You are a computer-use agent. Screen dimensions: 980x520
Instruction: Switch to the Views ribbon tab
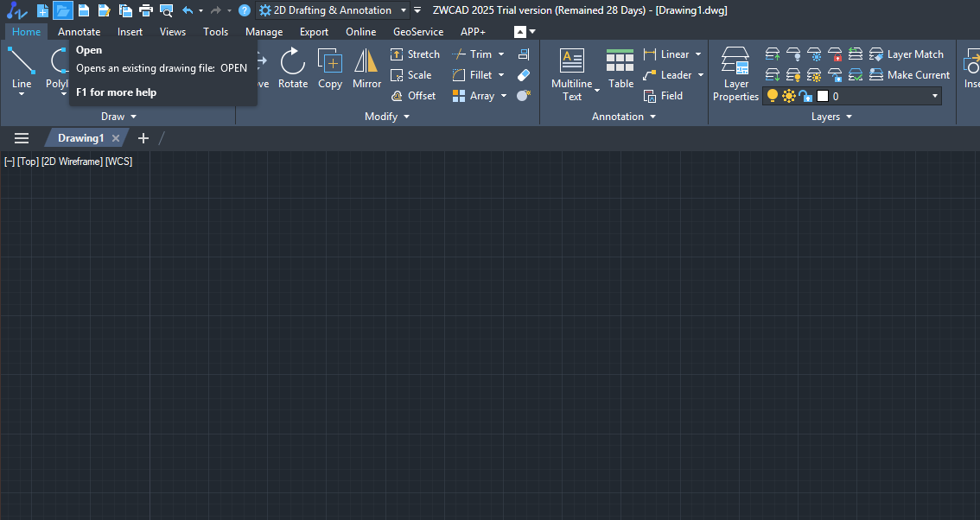(x=173, y=32)
